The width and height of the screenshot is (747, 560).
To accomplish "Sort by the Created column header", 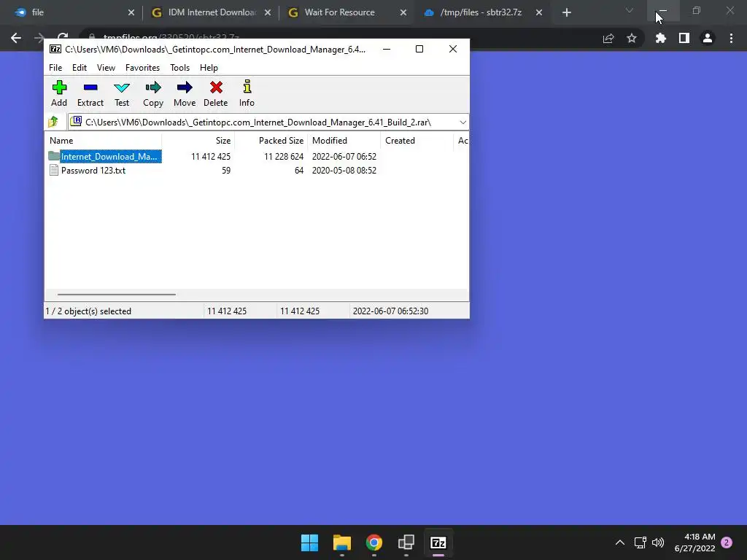I will coord(417,141).
